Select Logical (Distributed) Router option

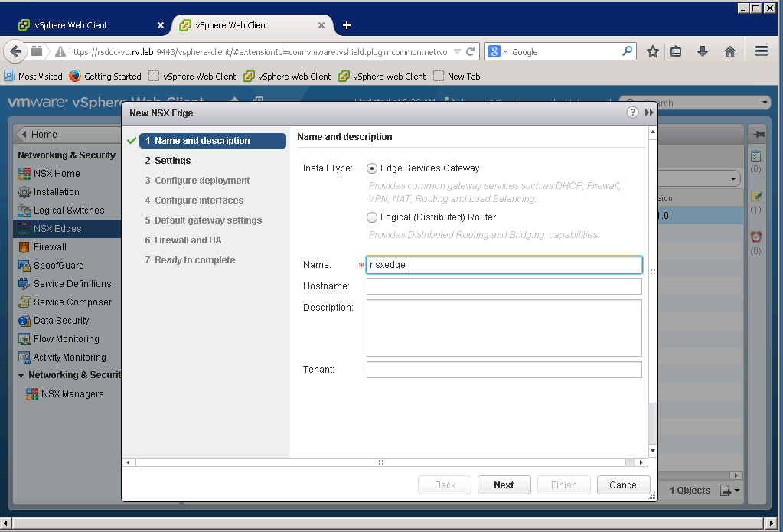tap(373, 217)
